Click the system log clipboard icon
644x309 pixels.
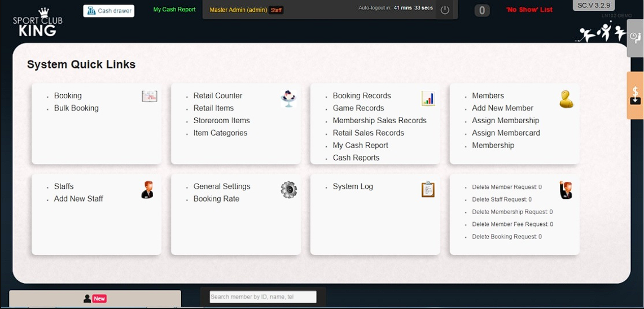[x=428, y=189]
